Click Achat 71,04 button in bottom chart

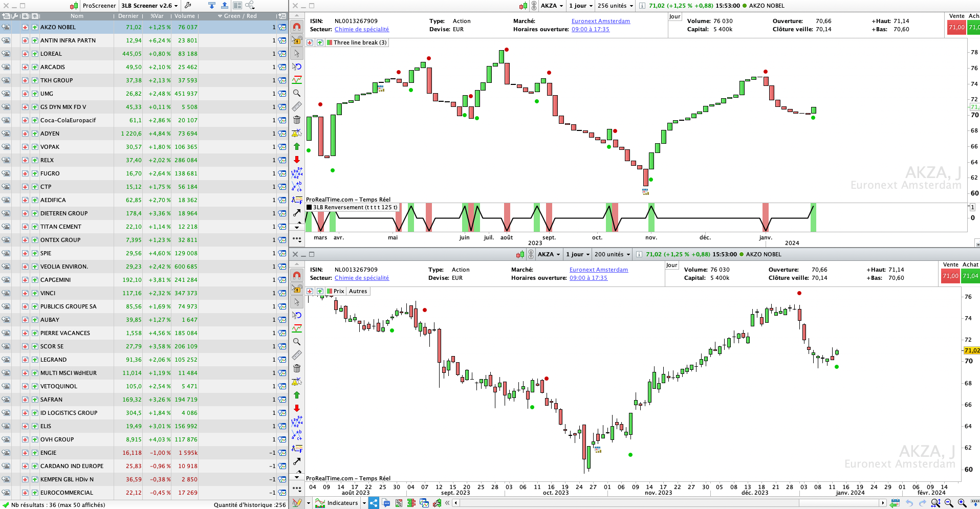[x=970, y=276]
